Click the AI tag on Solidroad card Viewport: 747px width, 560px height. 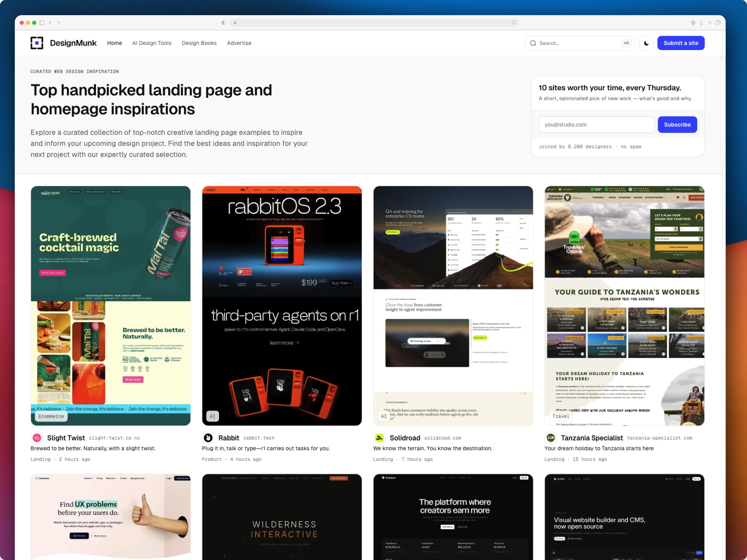tap(384, 416)
